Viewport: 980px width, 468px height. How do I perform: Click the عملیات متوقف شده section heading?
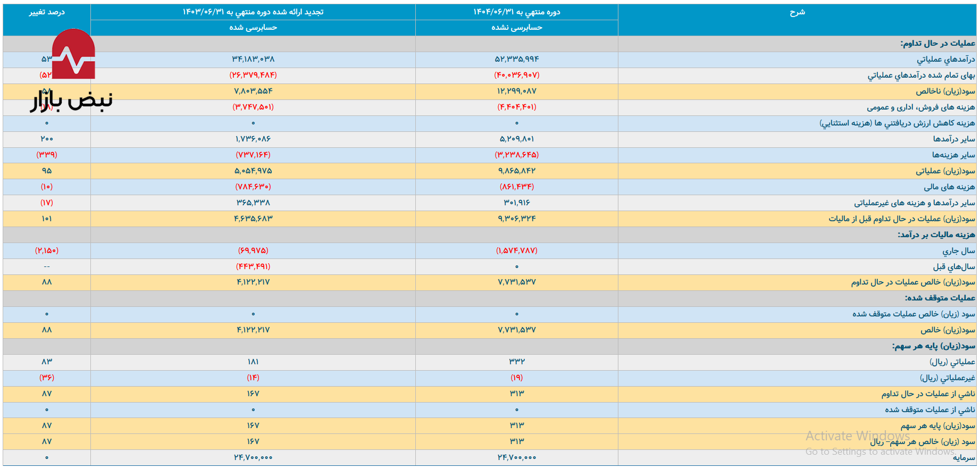940,298
